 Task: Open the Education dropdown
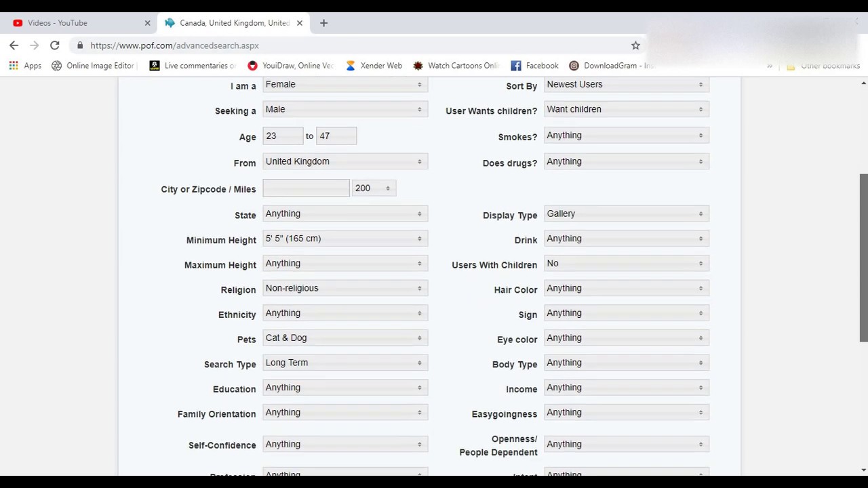coord(345,388)
